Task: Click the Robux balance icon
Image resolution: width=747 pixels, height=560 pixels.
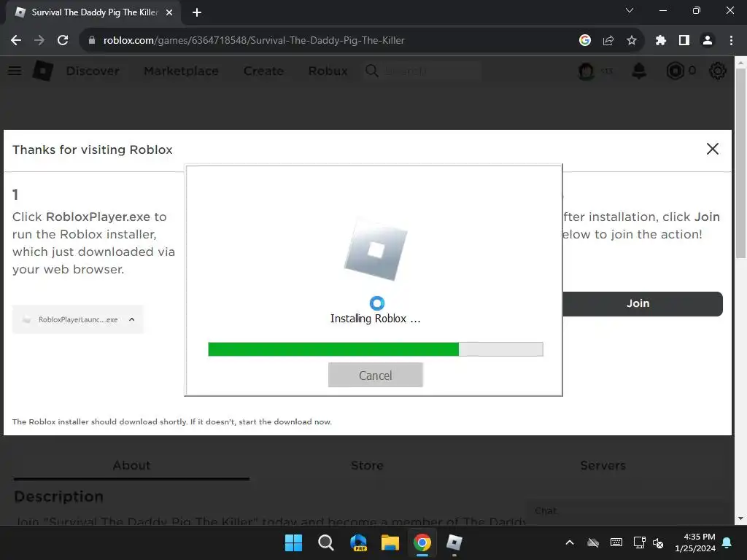Action: click(x=675, y=71)
